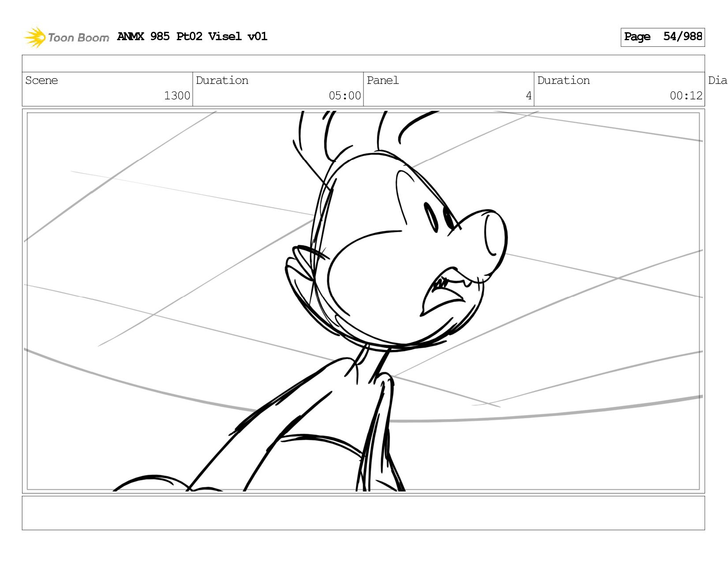Click the panel number '4'
Viewport: 728px width, 563px height.
529,96
